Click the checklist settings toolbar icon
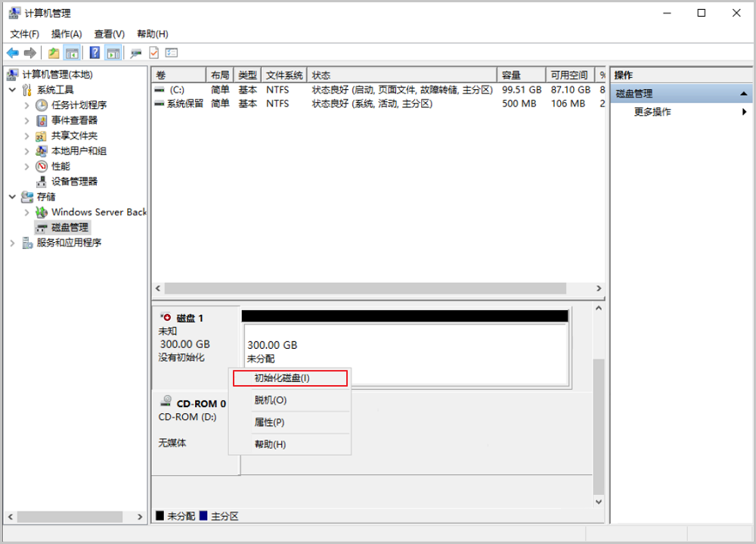 coord(172,53)
